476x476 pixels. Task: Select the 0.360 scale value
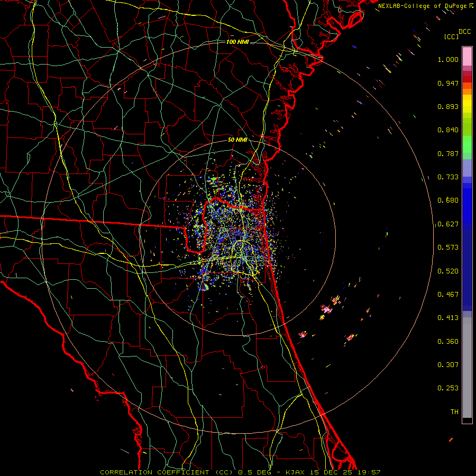[x=448, y=342]
